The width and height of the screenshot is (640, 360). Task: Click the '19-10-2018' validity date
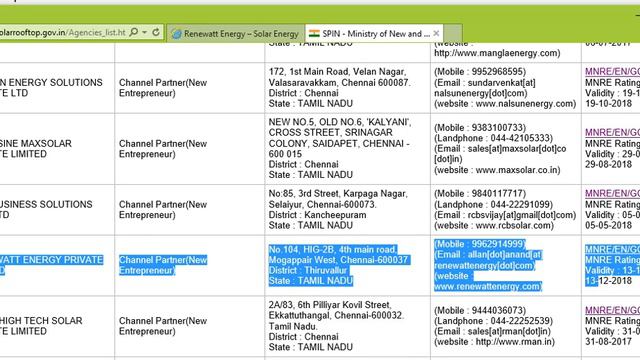pyautogui.click(x=608, y=104)
